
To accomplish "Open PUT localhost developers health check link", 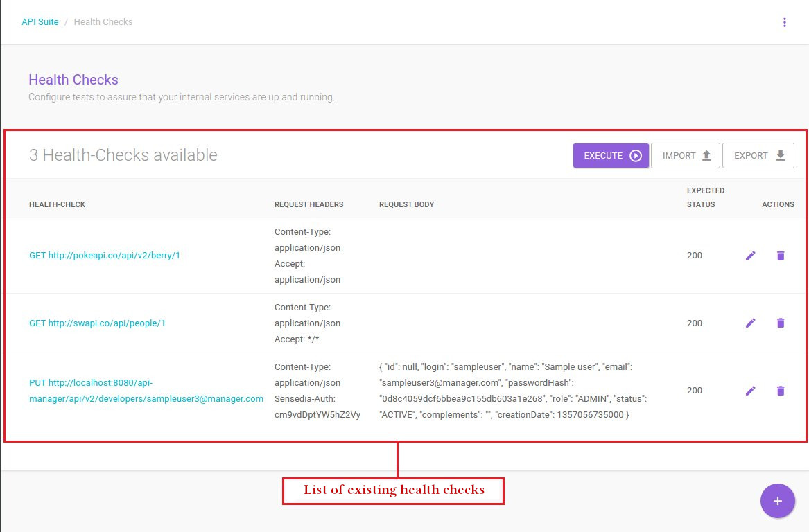I will [146, 391].
